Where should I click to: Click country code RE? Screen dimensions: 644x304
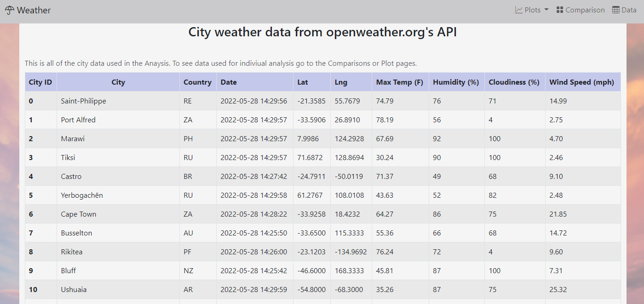point(188,101)
